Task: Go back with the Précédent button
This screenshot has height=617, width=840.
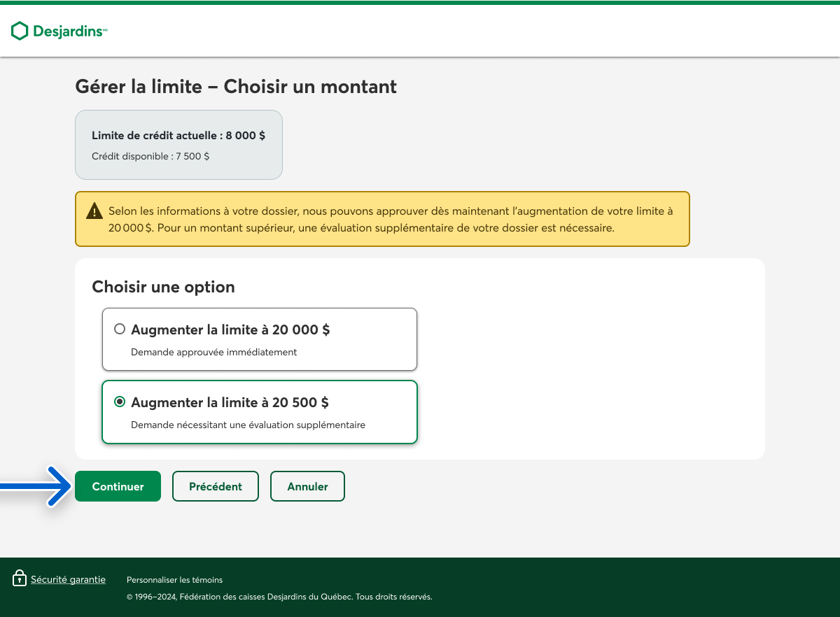Action: pos(216,486)
